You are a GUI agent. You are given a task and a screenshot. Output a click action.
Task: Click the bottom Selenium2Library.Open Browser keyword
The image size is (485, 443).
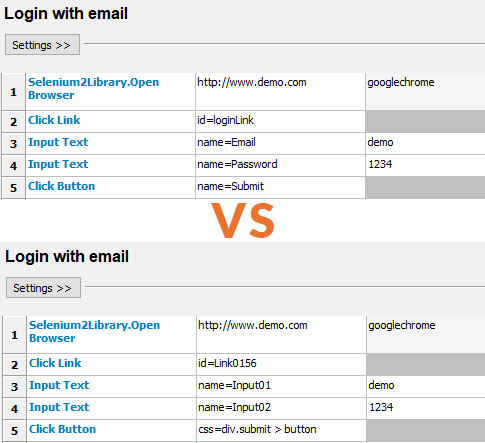click(x=94, y=332)
